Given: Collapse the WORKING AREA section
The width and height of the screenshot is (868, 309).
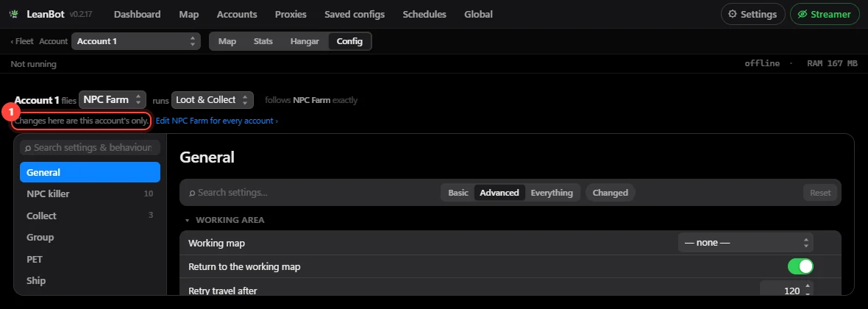Looking at the screenshot, I should click(225, 220).
